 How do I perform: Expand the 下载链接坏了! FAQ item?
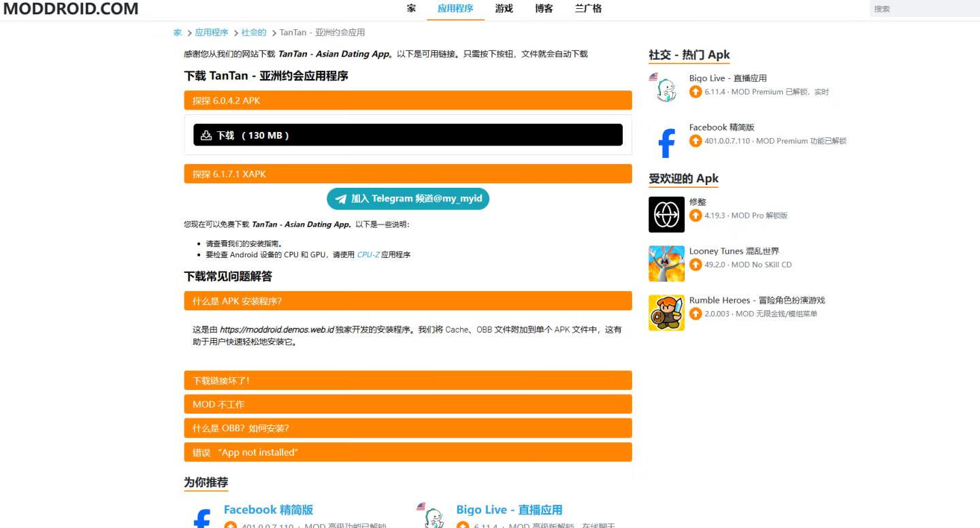click(408, 381)
